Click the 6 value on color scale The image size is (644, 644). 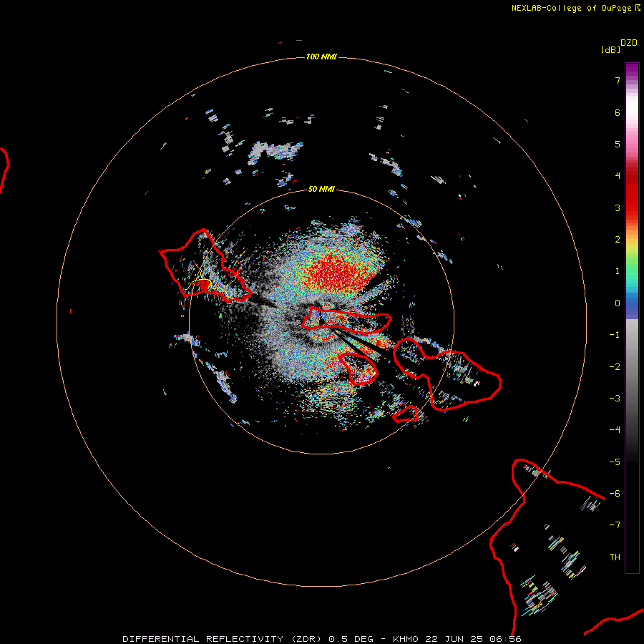[x=618, y=112]
